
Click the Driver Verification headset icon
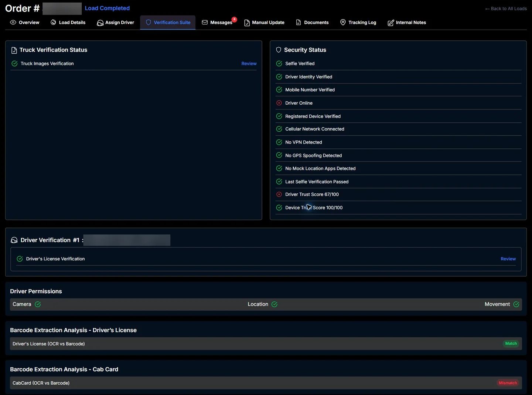coord(14,240)
